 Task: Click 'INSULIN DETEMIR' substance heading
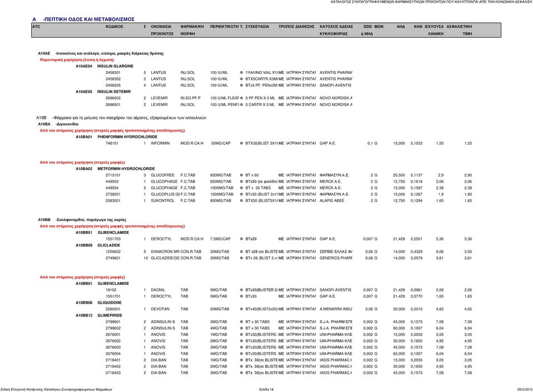click(x=114, y=92)
